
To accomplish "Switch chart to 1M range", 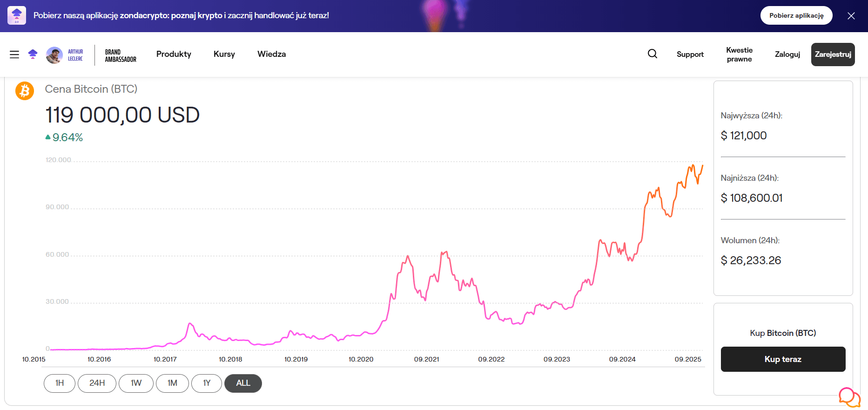I will pyautogui.click(x=172, y=383).
